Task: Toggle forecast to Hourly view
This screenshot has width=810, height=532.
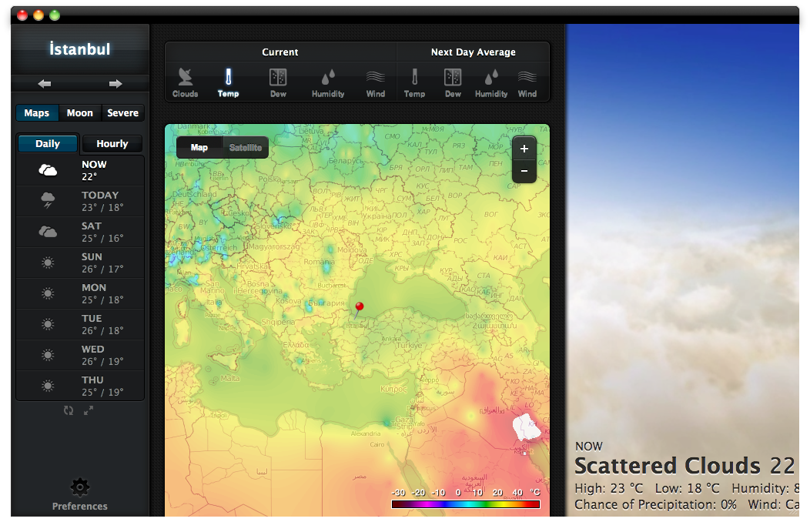Action: (x=112, y=144)
